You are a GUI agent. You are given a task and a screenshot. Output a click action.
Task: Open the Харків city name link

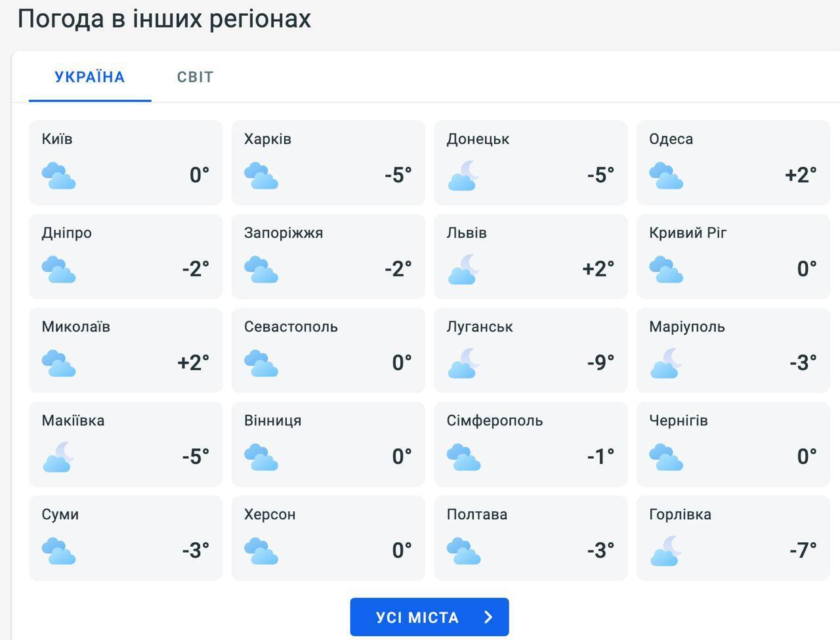pyautogui.click(x=268, y=139)
